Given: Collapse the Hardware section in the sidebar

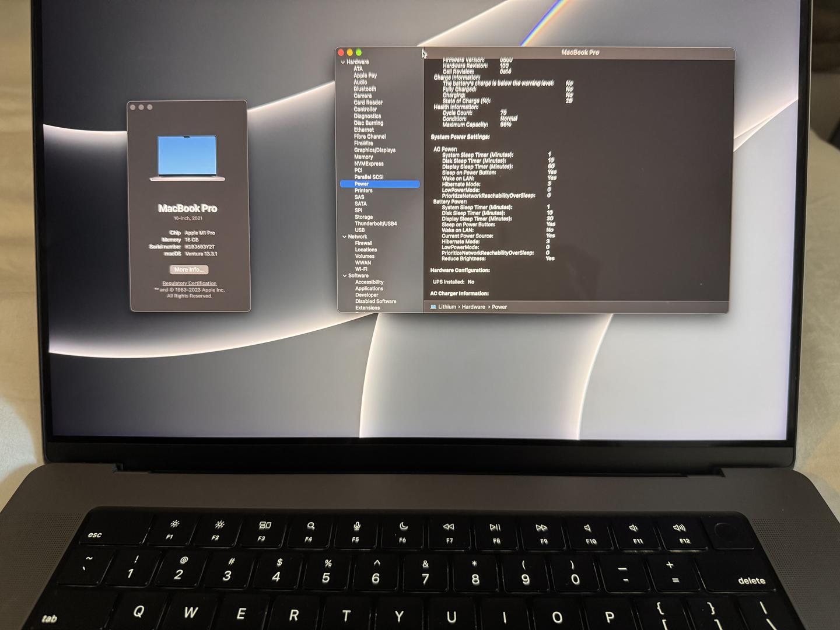Looking at the screenshot, I should pos(343,62).
